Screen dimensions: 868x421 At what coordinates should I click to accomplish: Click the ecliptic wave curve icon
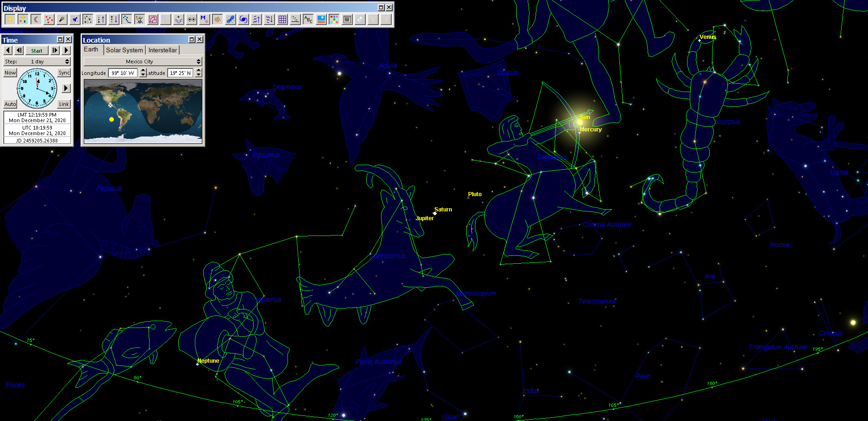pos(178,19)
